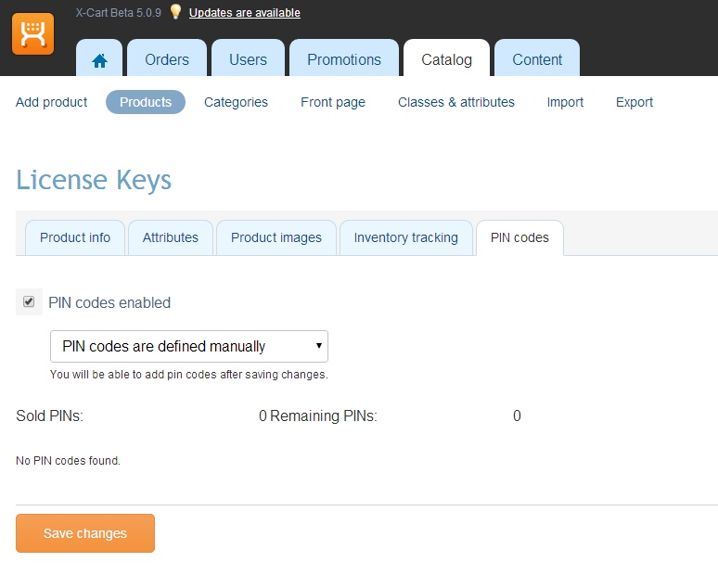Image resolution: width=718 pixels, height=588 pixels.
Task: Open the Orders tab
Action: point(167,58)
